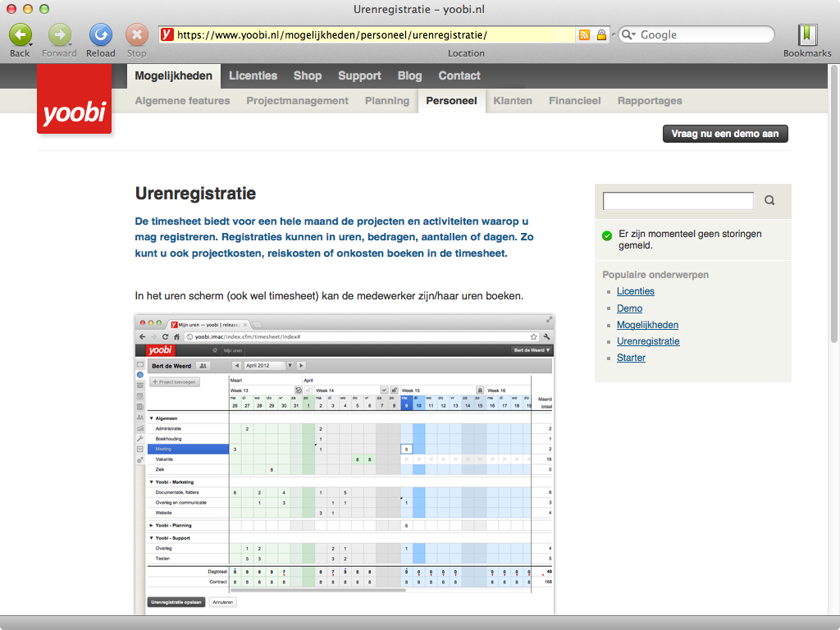
Task: Switch to Financieel subtab
Action: (575, 101)
